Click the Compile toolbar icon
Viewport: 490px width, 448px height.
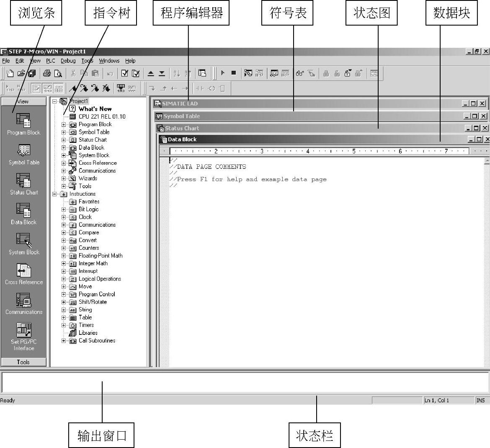(125, 73)
